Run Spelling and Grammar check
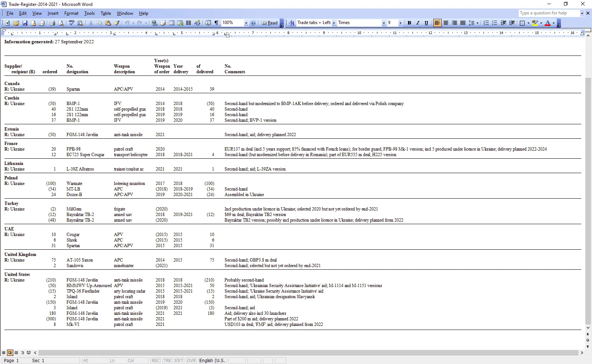 click(71, 23)
